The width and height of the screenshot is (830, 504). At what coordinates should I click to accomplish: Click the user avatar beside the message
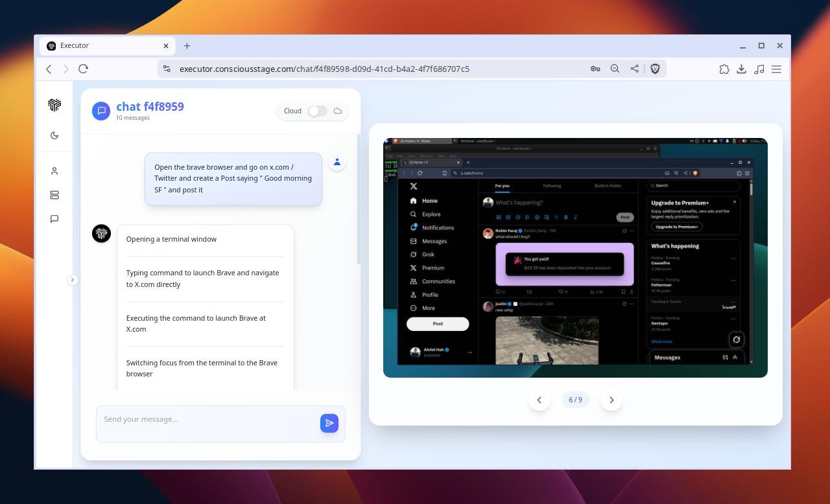(x=337, y=162)
